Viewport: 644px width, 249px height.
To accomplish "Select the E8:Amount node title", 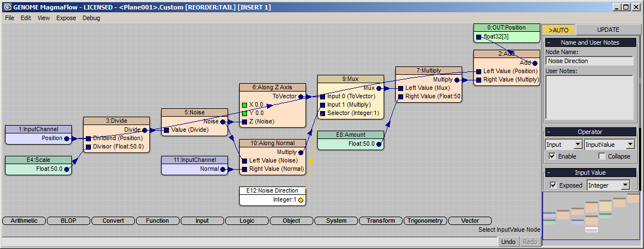I will tap(350, 135).
